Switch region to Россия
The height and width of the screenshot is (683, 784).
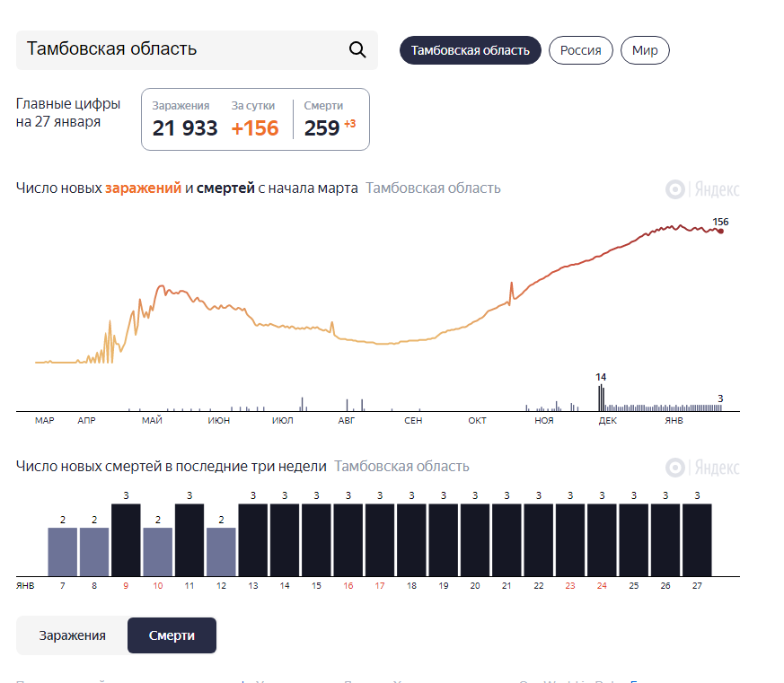pyautogui.click(x=580, y=50)
